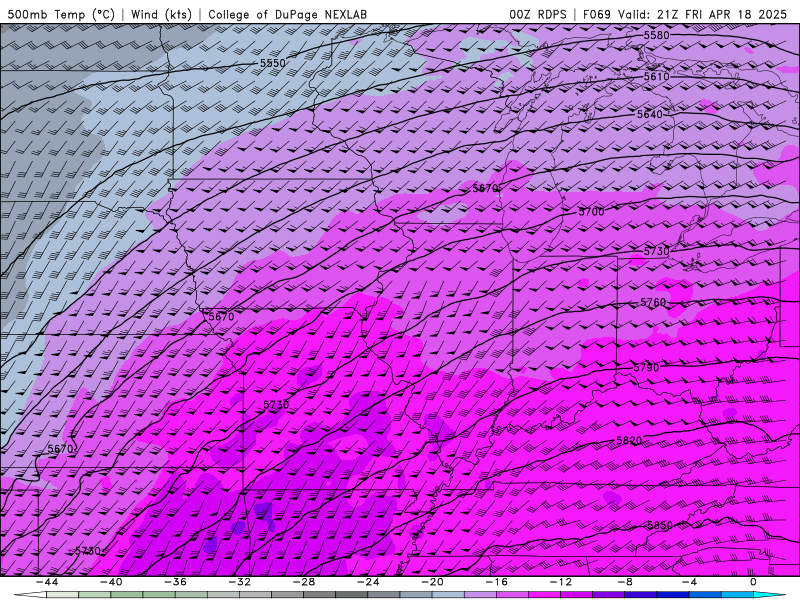Click the -16 colorbar tick label
Viewport: 800px width, 600px height.
[x=496, y=582]
